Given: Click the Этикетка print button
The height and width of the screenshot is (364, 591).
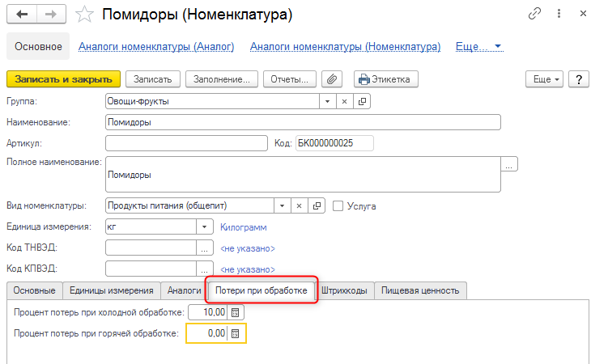Looking at the screenshot, I should [x=385, y=79].
